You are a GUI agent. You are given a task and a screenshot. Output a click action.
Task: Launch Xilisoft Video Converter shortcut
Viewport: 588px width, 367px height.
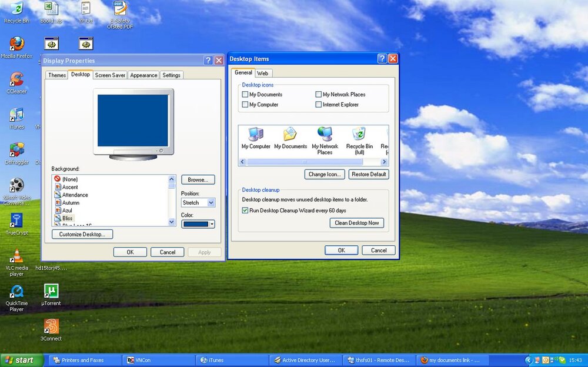pyautogui.click(x=16, y=192)
